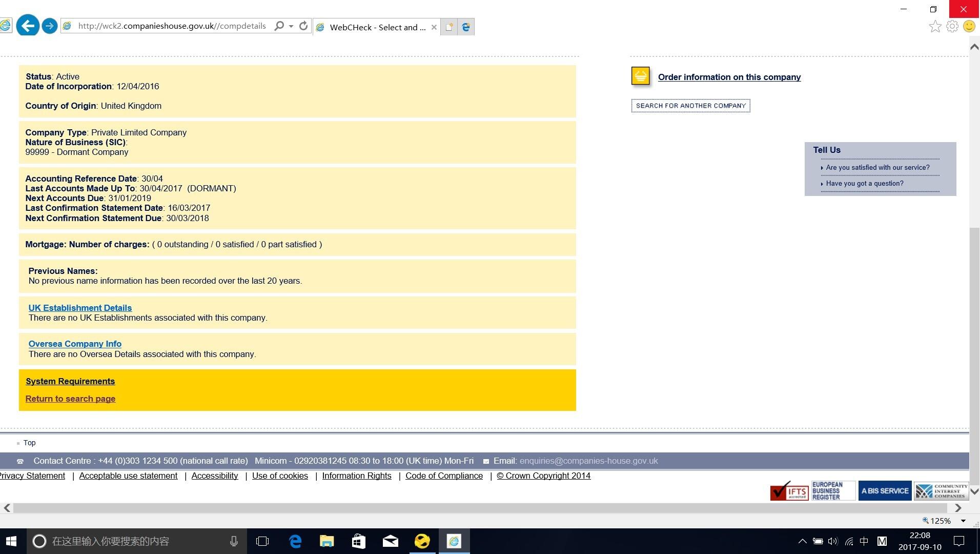The height and width of the screenshot is (554, 980).
Task: Show hidden system tray icons chevron
Action: tap(802, 541)
